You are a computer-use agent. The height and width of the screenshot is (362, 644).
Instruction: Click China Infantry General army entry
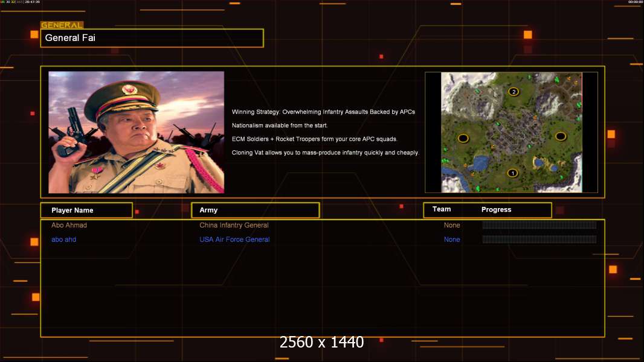coord(234,225)
